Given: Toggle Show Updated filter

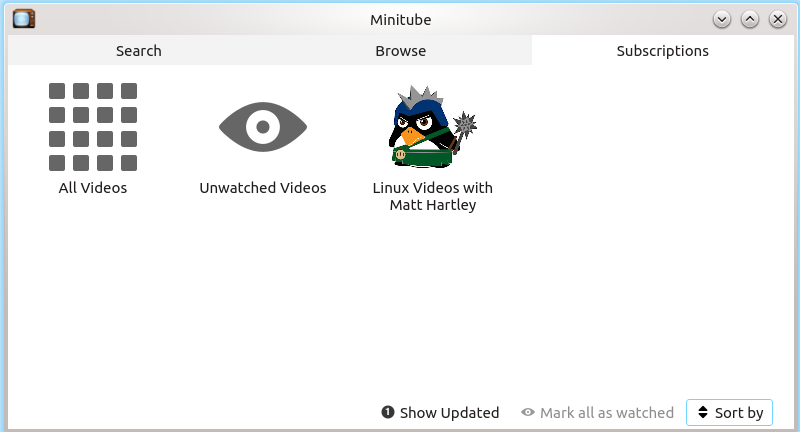Looking at the screenshot, I should [440, 412].
